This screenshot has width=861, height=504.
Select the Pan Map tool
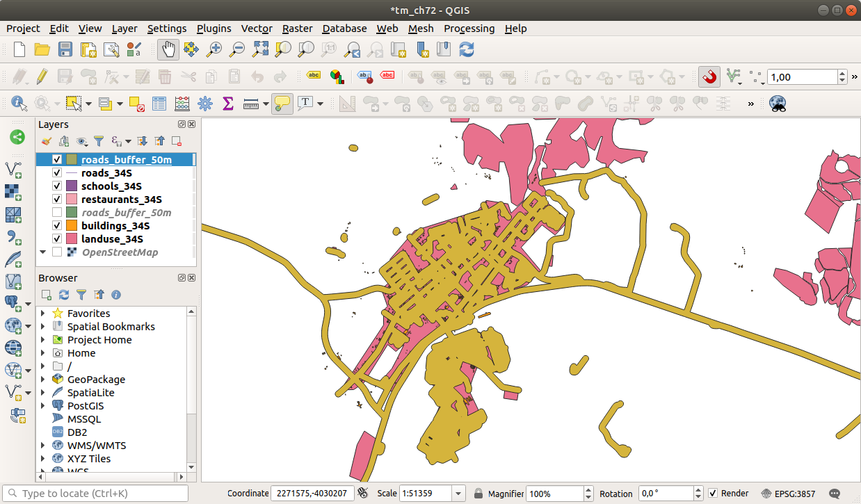click(x=168, y=49)
